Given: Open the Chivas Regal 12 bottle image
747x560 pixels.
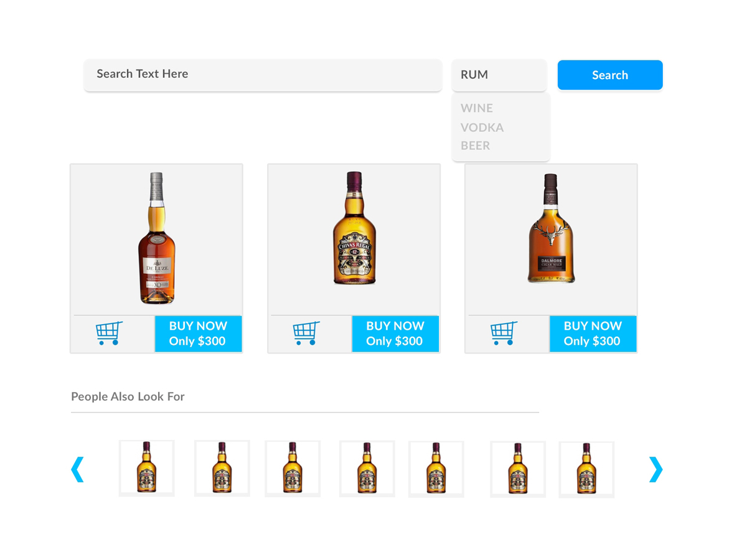Looking at the screenshot, I should click(354, 228).
